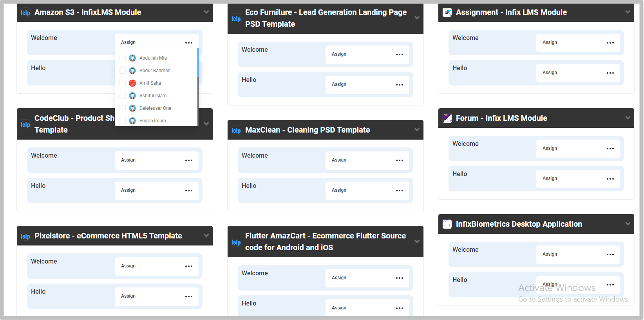Open three-dot menu for Amazon S3 Welcome
The height and width of the screenshot is (320, 644).
189,43
